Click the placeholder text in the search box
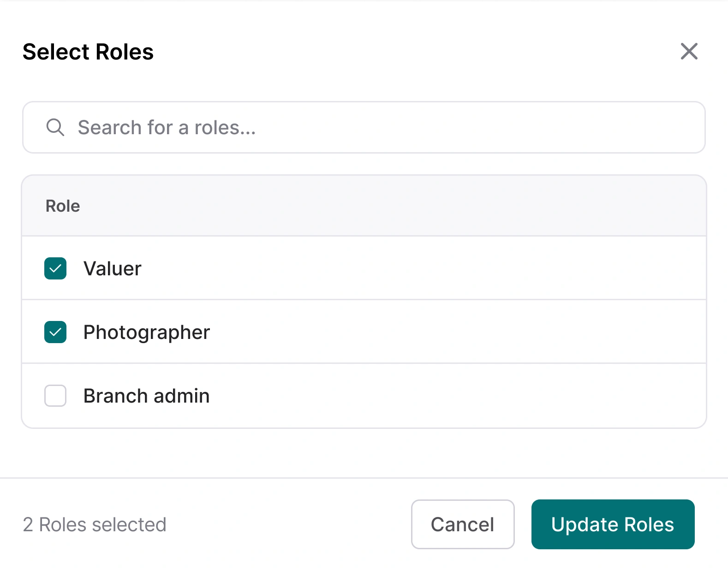Viewport: 728px width, 570px height. click(167, 127)
